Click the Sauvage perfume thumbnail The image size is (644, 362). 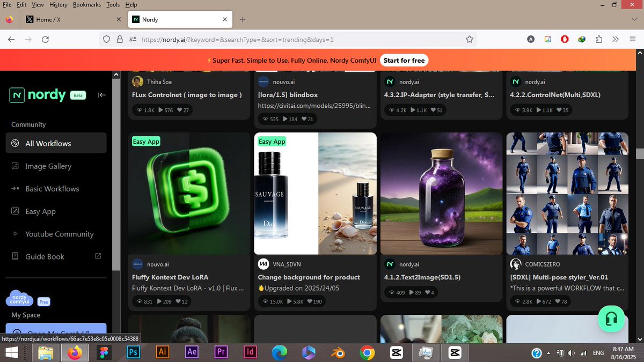tap(316, 194)
